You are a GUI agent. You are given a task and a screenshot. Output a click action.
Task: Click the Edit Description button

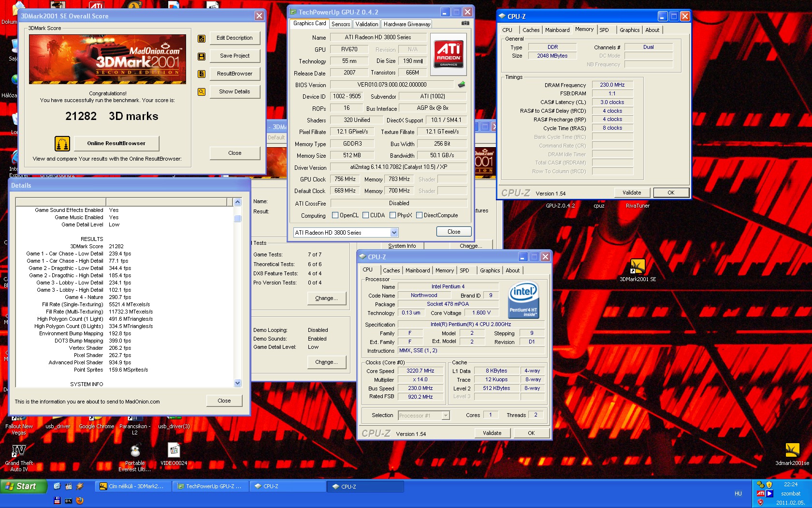(234, 38)
